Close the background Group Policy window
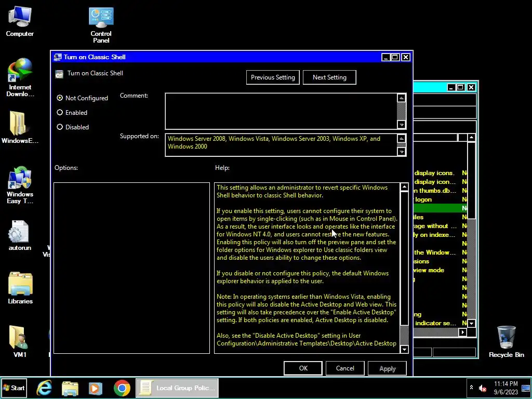 click(x=471, y=87)
